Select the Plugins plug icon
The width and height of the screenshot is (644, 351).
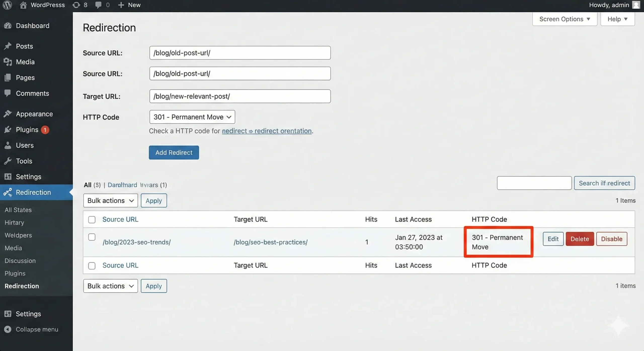(8, 129)
